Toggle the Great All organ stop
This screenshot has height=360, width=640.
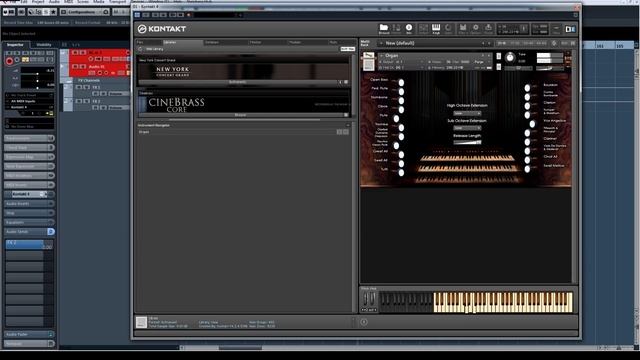coord(401,155)
